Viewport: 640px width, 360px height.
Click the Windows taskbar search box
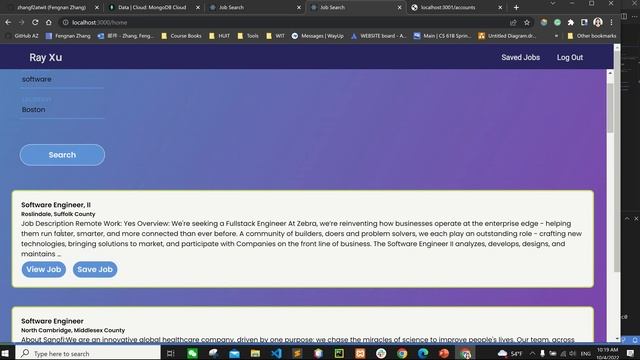(x=88, y=353)
